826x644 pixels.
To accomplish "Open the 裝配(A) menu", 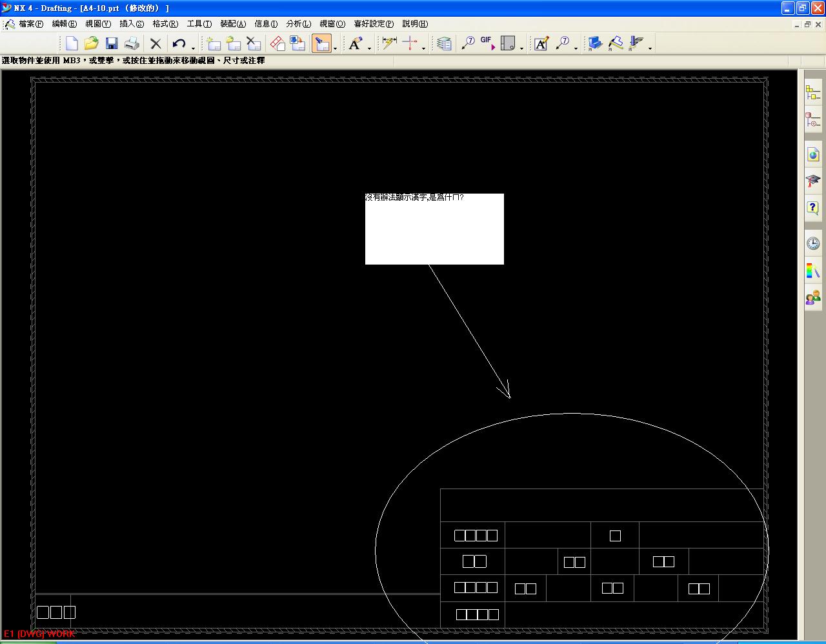I will [x=233, y=24].
